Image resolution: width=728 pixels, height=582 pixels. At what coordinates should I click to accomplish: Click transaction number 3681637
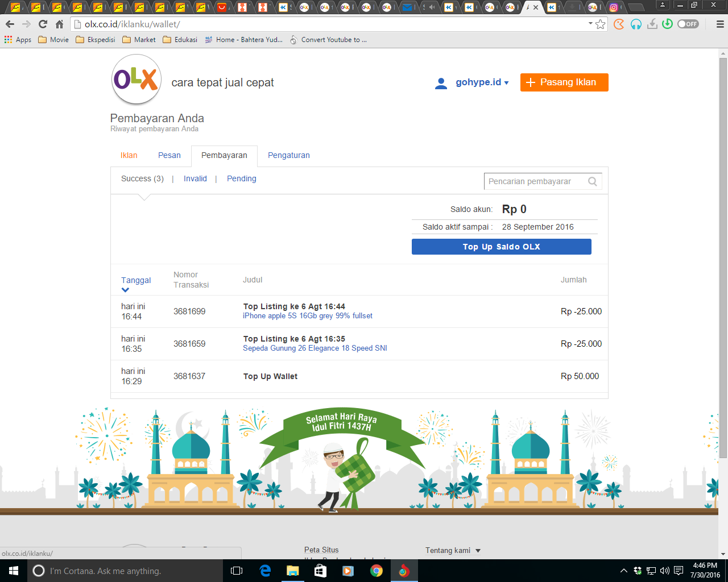[x=189, y=376]
